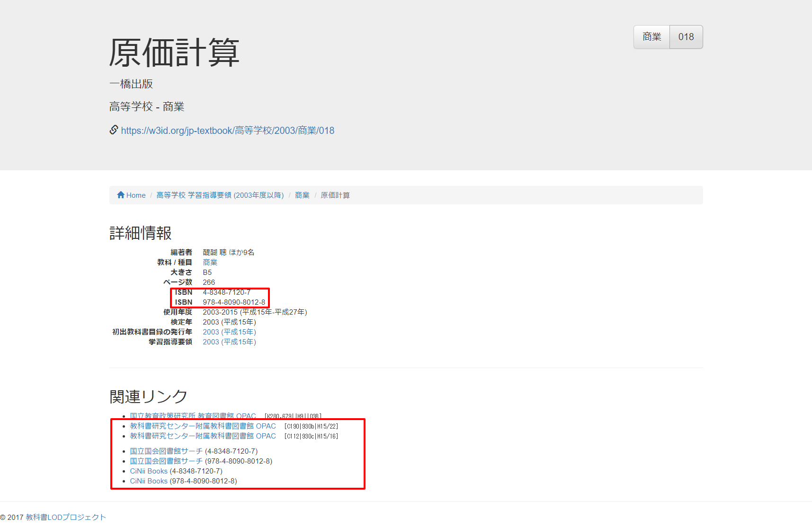Click the 商業 button at top right
Screen dimensions: 812x527
click(x=651, y=36)
